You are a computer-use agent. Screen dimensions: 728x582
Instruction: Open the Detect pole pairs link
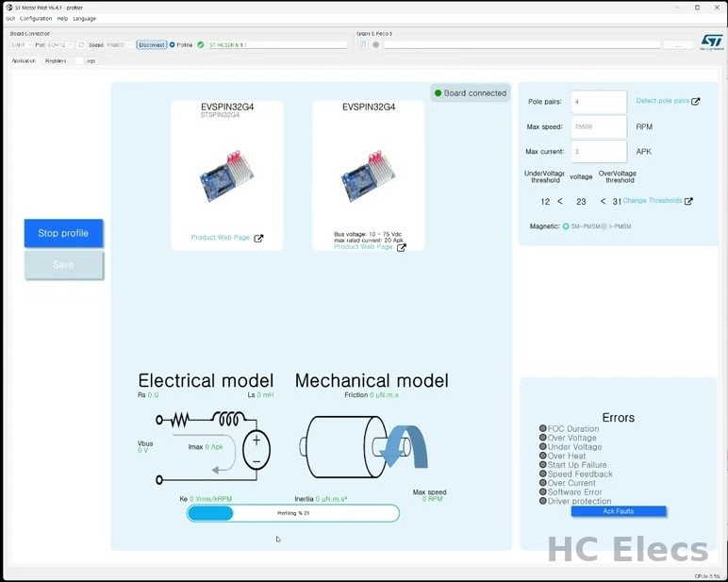[x=663, y=101]
